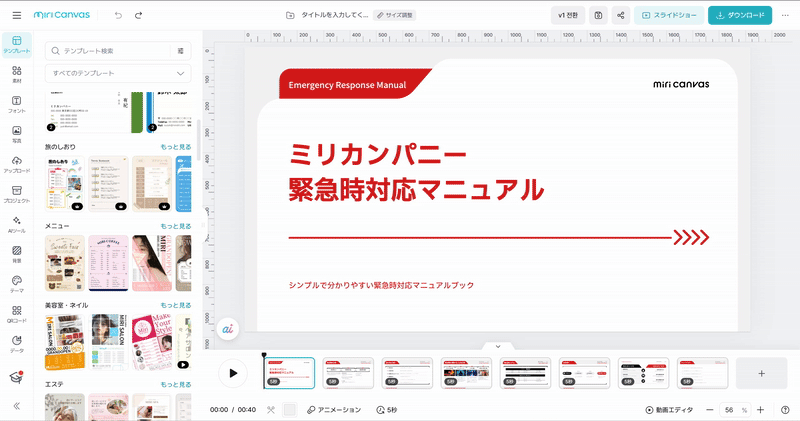Click もっと見る for メニュー
Screen dimensions: 800x421
(x=176, y=226)
